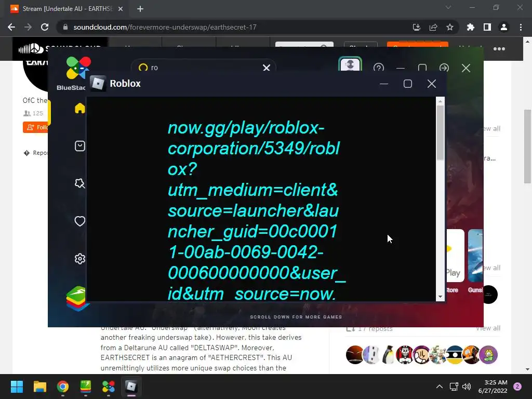The height and width of the screenshot is (399, 532).
Task: Open the BlueStacks store bag icon
Action: click(80, 146)
